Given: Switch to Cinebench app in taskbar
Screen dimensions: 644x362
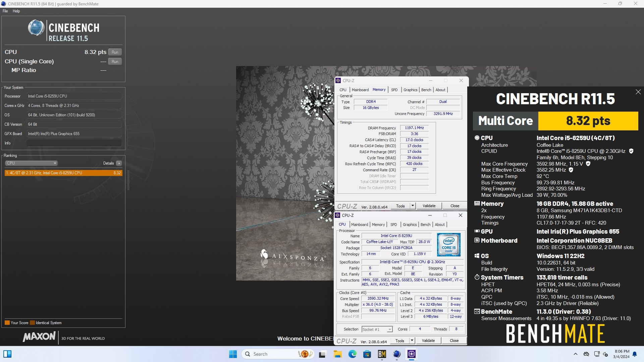Looking at the screenshot, I should (x=397, y=354).
